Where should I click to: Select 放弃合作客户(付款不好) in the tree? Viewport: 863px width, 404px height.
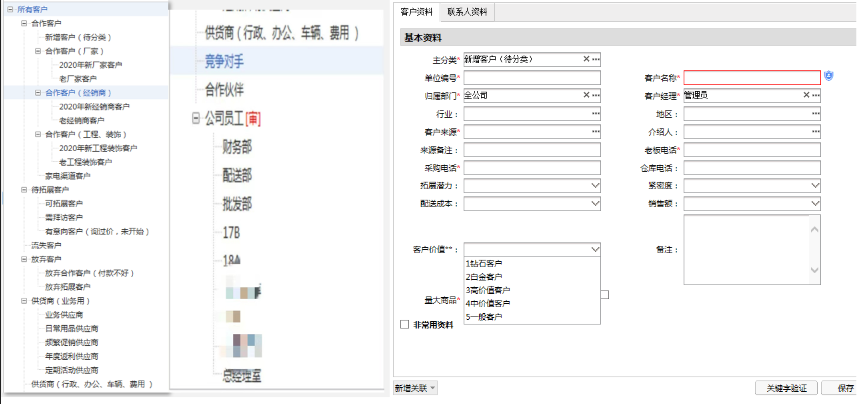90,273
